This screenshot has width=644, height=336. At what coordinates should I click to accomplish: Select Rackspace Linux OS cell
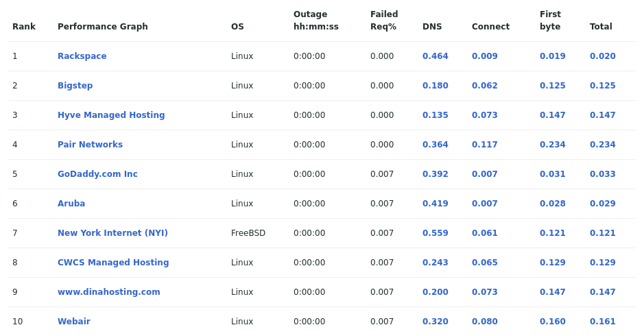pyautogui.click(x=242, y=56)
